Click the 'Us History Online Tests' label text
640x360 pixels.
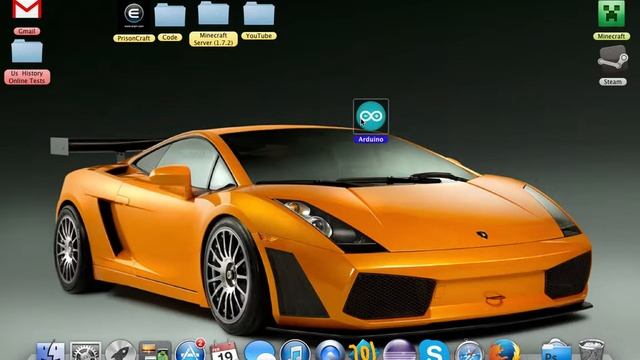[27, 77]
